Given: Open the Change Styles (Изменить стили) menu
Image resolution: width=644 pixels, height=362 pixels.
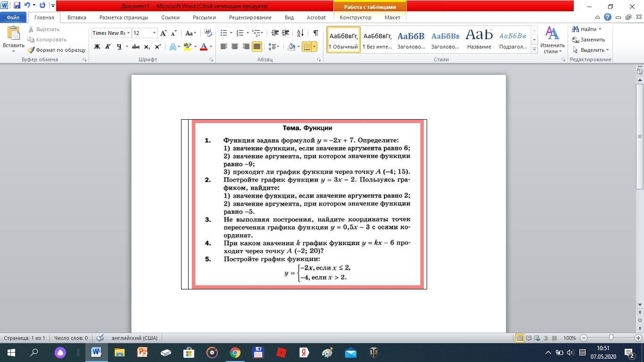Looking at the screenshot, I should pos(552,40).
